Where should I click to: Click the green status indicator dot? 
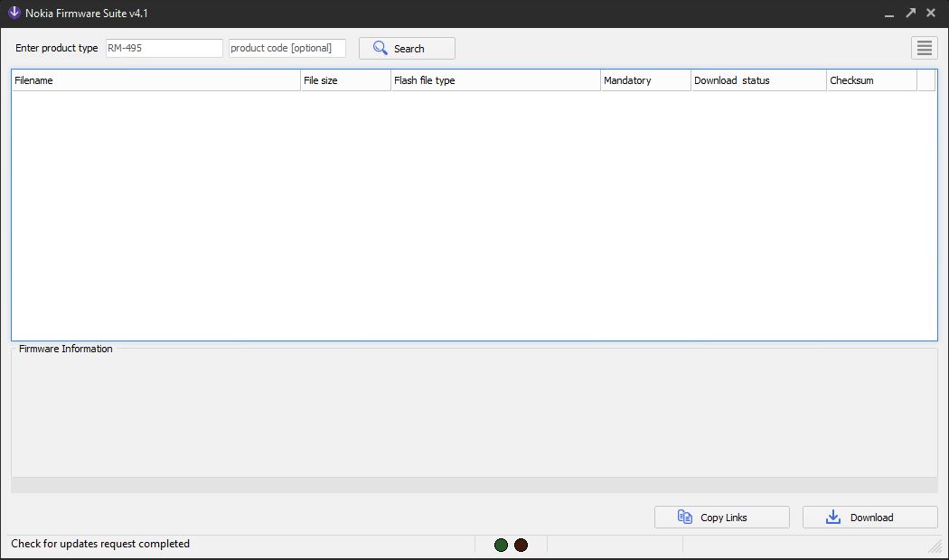pyautogui.click(x=501, y=545)
